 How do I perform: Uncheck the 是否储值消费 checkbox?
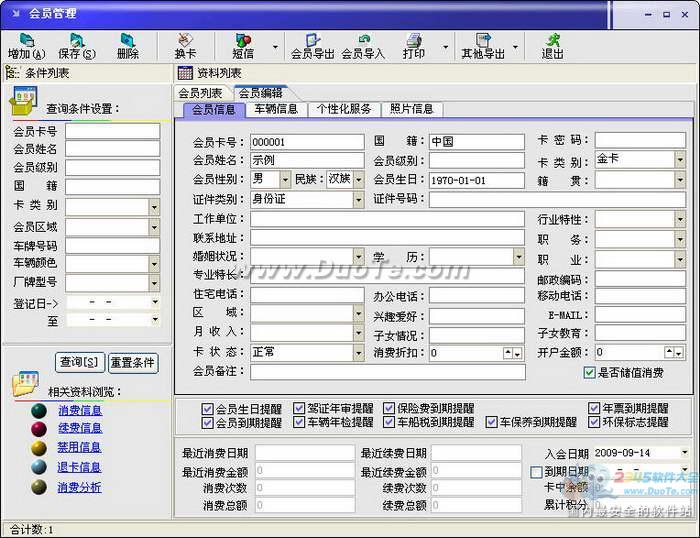[589, 372]
